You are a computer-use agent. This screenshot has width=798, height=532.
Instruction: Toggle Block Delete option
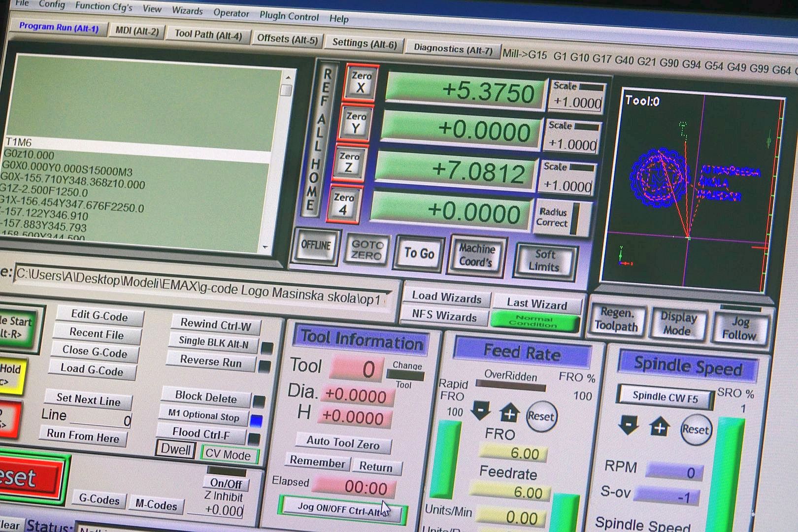point(205,397)
